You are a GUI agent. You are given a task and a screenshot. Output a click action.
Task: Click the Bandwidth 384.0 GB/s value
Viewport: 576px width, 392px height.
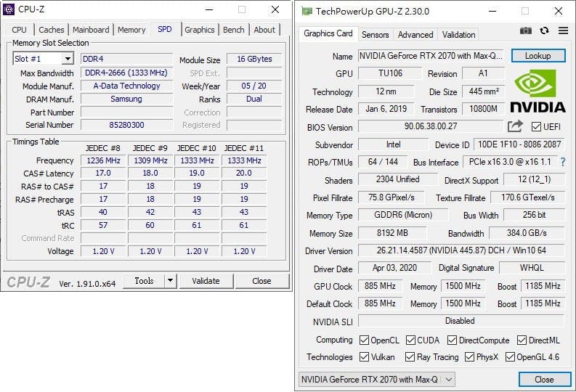point(527,233)
